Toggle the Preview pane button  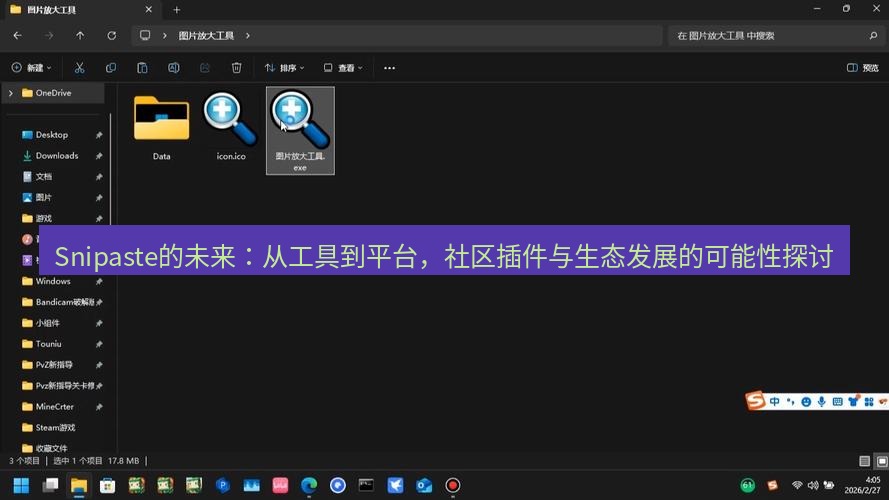[863, 68]
